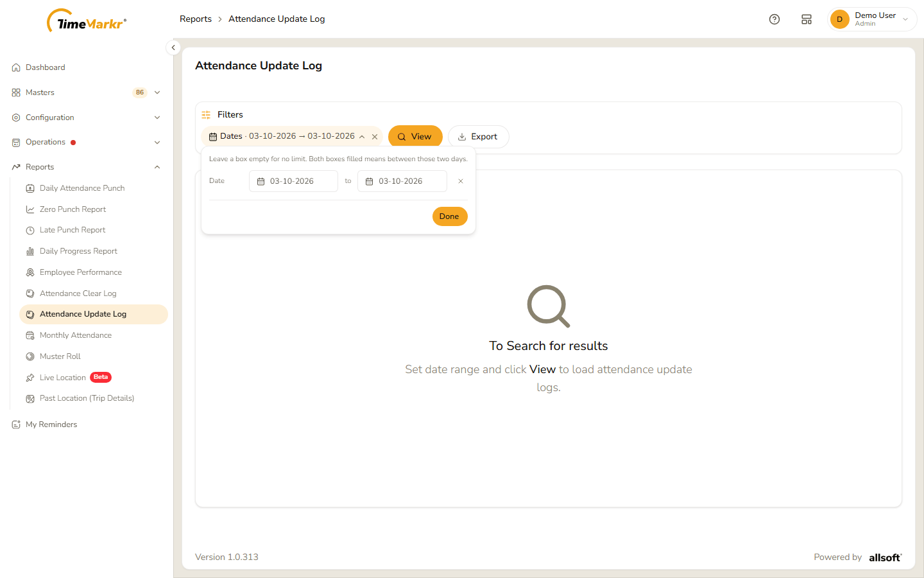
Task: Expand the Configuration menu chevron
Action: pyautogui.click(x=157, y=118)
